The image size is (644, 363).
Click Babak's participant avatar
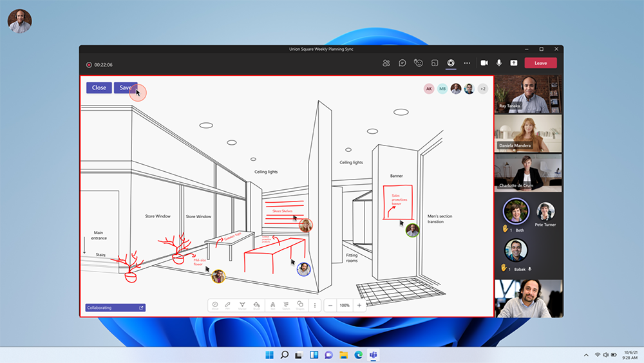tap(516, 250)
